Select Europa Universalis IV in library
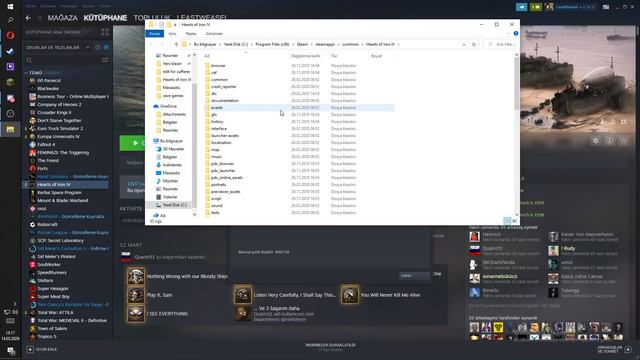 [58, 136]
